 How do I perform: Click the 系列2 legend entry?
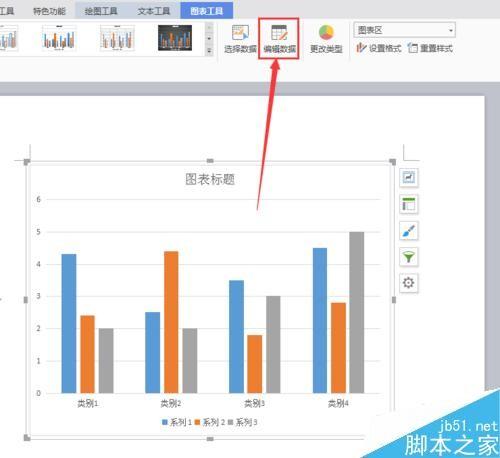tap(210, 422)
